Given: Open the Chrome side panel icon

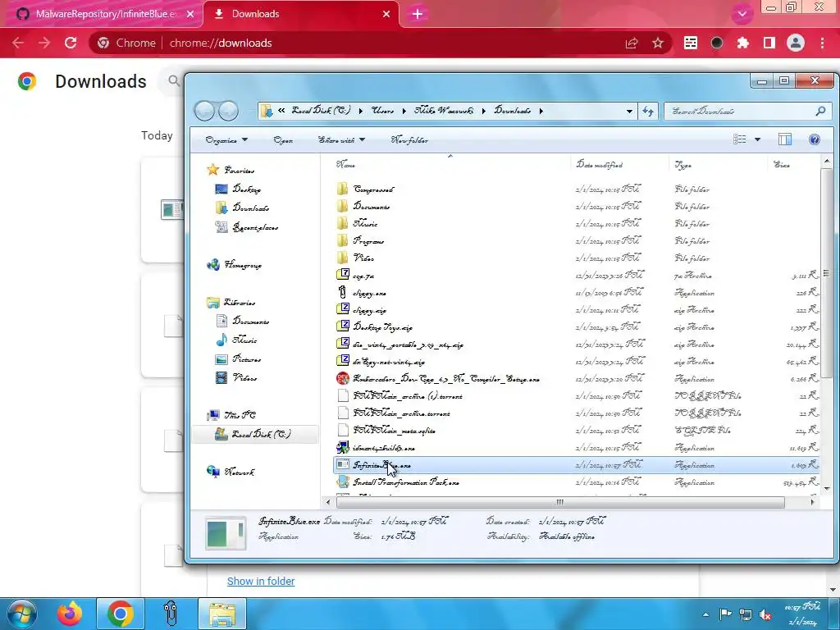Looking at the screenshot, I should click(x=769, y=43).
